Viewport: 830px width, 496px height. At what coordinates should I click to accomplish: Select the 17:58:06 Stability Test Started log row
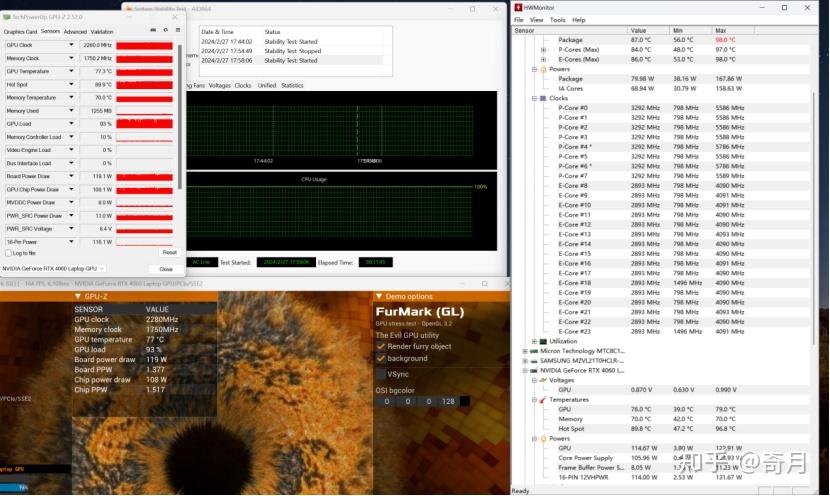[x=291, y=61]
